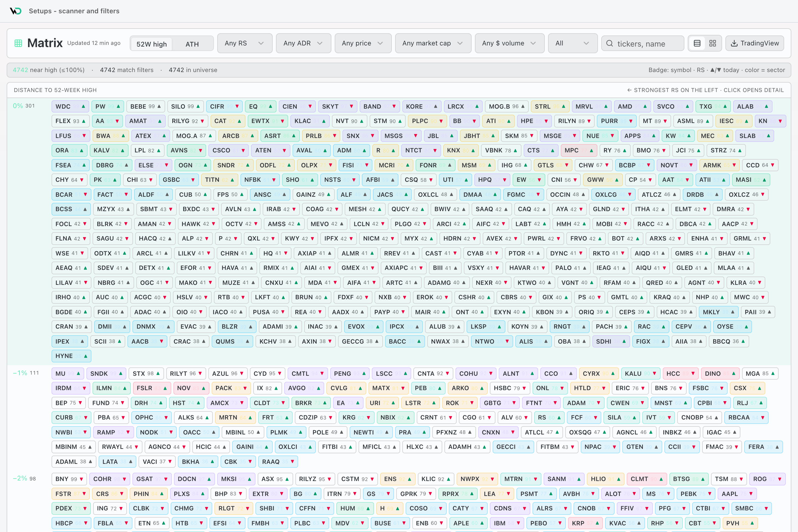This screenshot has height=532, width=798.
Task: Click the app logo in the header
Action: point(16,11)
